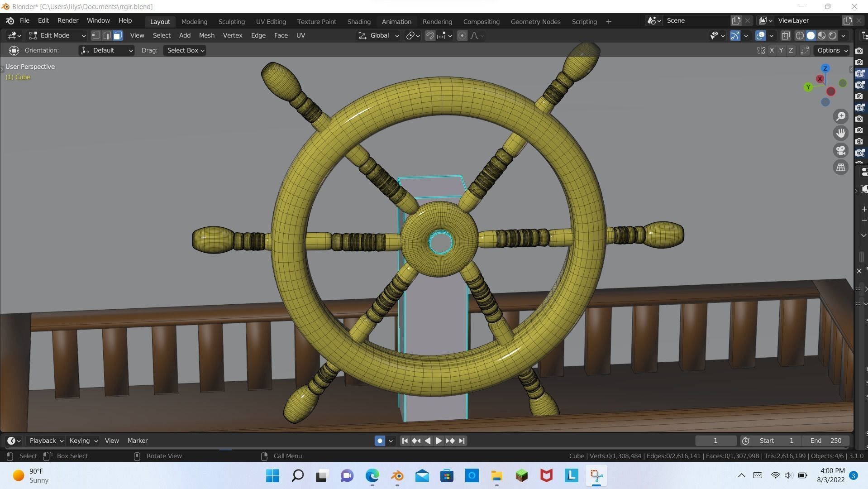This screenshot has width=868, height=489.
Task: Click the ViewLayer name field
Action: (x=808, y=20)
